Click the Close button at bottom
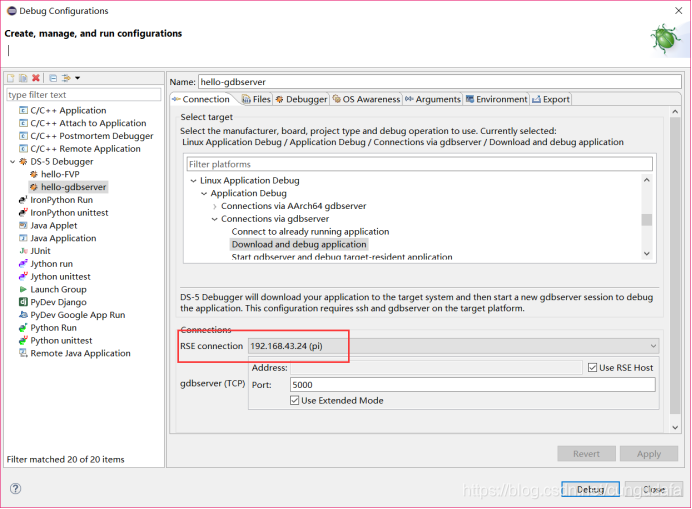 [654, 489]
